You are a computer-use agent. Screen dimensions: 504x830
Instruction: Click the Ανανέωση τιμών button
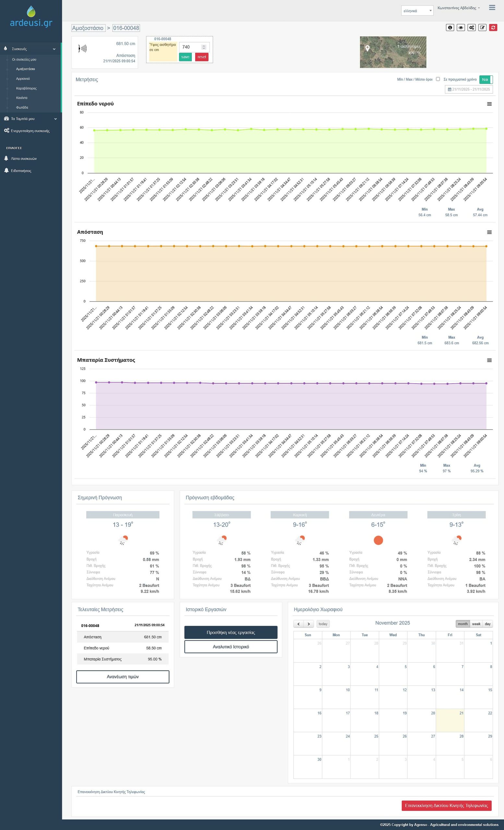pyautogui.click(x=123, y=677)
